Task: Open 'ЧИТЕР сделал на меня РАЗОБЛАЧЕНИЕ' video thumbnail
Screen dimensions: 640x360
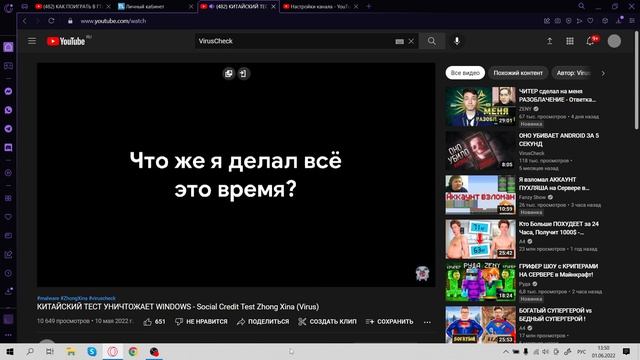Action: [480, 106]
